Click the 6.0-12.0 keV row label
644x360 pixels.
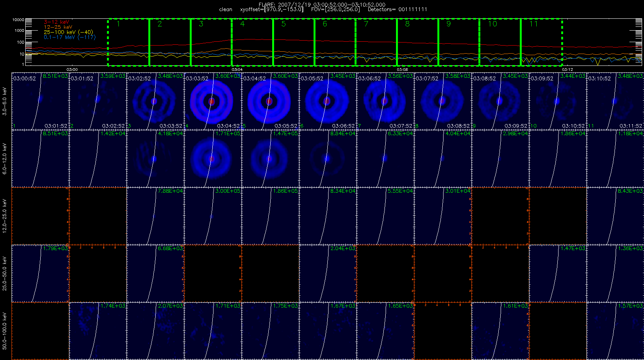[5, 159]
